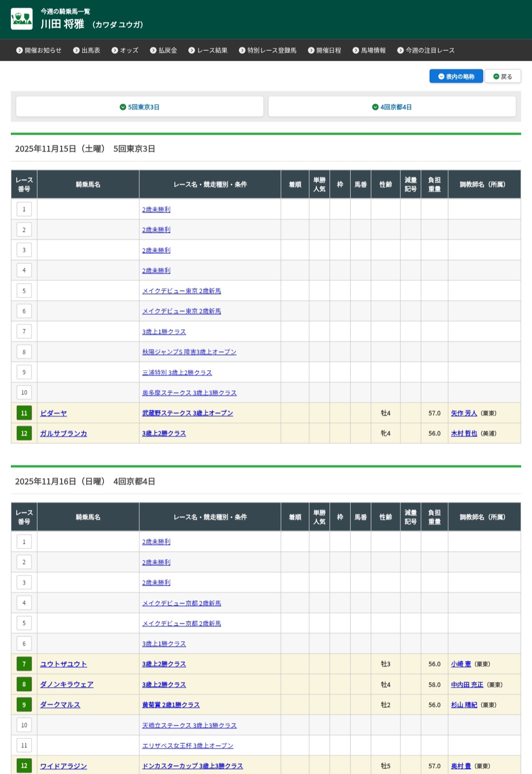Open trainer 木村 哲也 link

[x=464, y=433]
